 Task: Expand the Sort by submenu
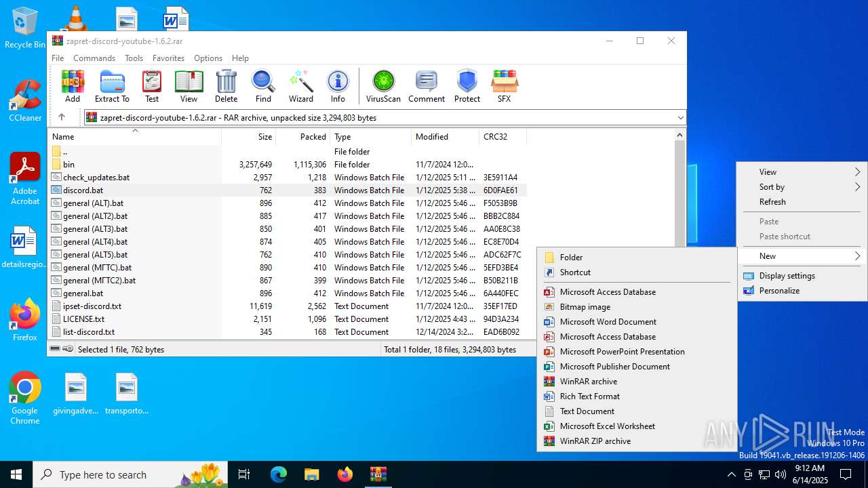pyautogui.click(x=802, y=187)
